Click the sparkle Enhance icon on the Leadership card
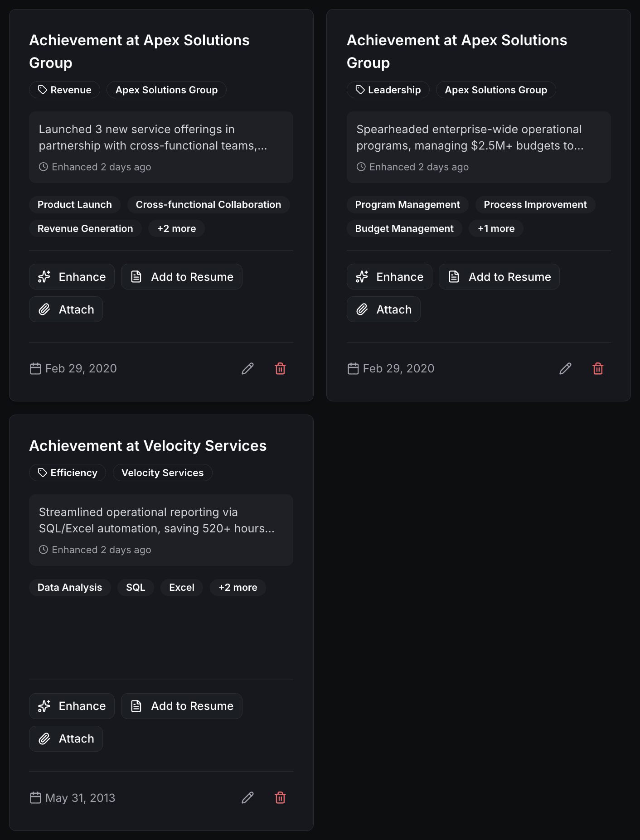Viewport: 640px width, 840px height. coord(361,276)
